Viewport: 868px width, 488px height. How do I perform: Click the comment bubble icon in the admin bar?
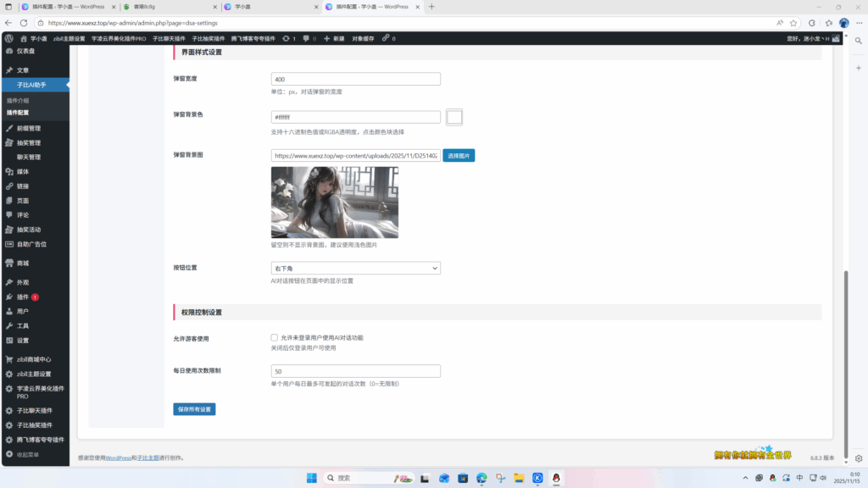307,38
